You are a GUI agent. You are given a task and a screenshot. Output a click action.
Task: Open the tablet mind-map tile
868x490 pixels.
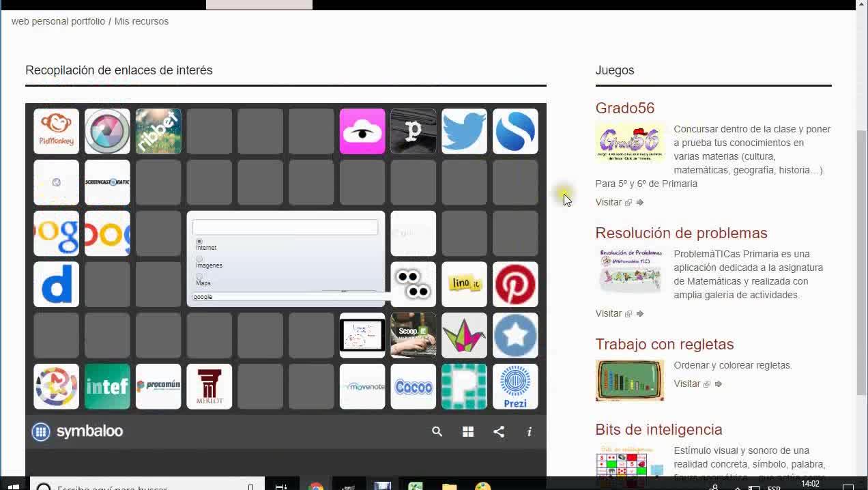tap(362, 336)
